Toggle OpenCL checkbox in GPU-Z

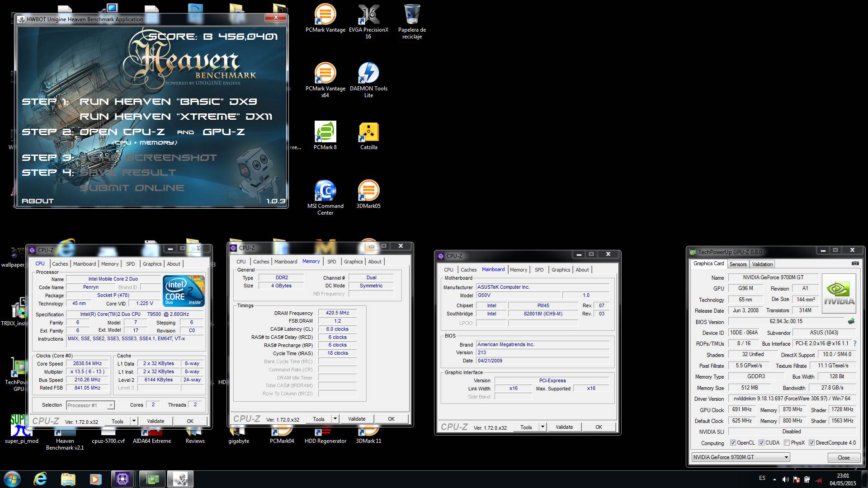[733, 443]
